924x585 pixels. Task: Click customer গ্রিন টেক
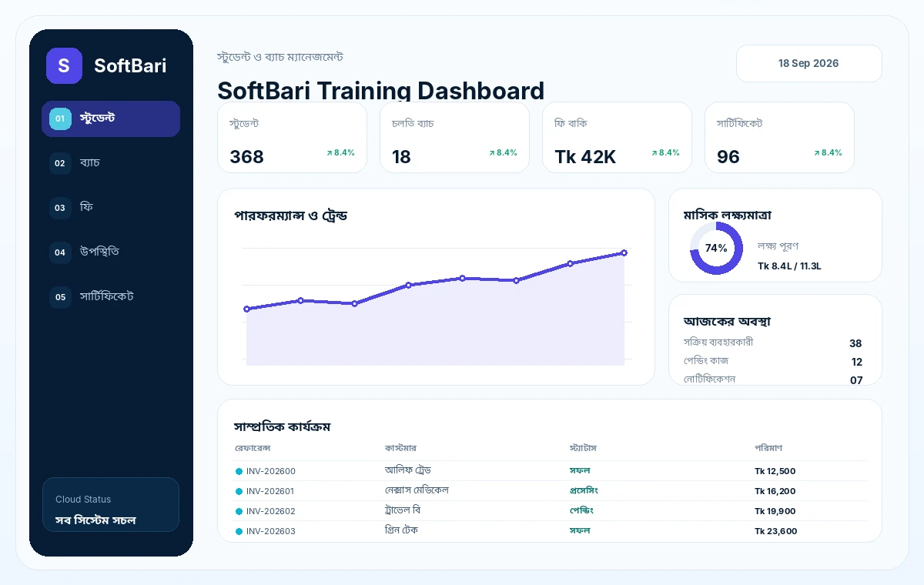coord(401,530)
